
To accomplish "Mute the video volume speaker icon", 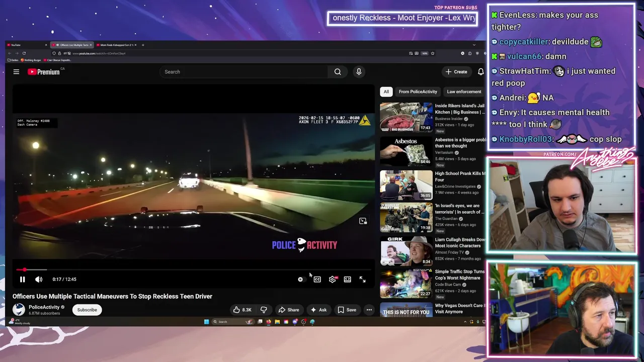I will pyautogui.click(x=39, y=279).
